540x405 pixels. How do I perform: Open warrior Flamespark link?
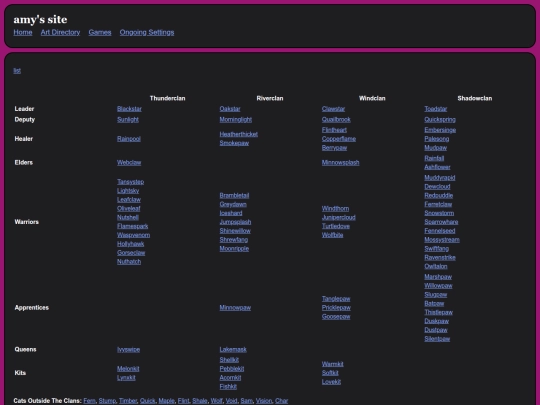pos(133,226)
